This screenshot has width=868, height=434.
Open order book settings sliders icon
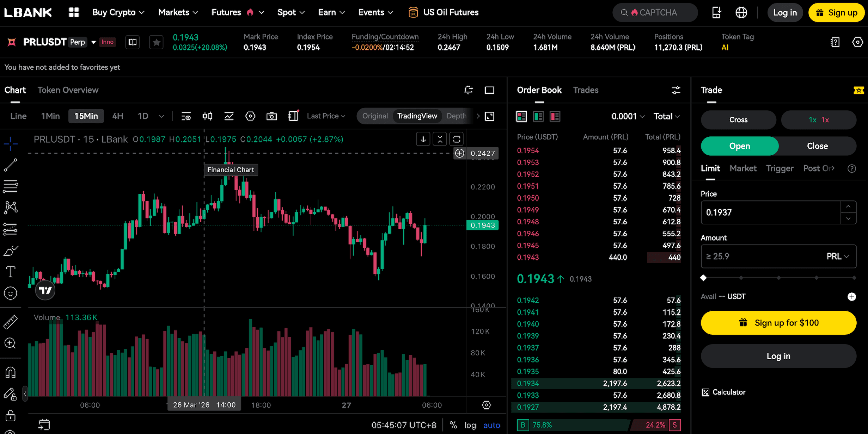coord(676,90)
